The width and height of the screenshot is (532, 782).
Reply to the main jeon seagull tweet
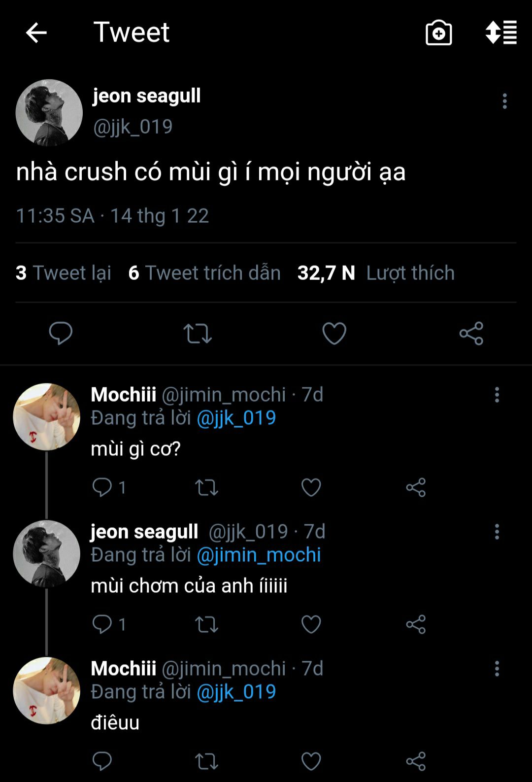(x=61, y=333)
